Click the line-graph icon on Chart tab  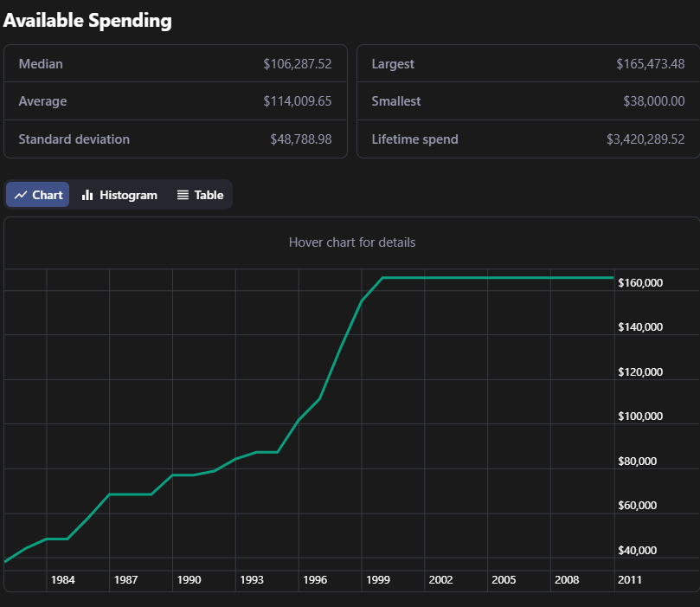click(21, 195)
